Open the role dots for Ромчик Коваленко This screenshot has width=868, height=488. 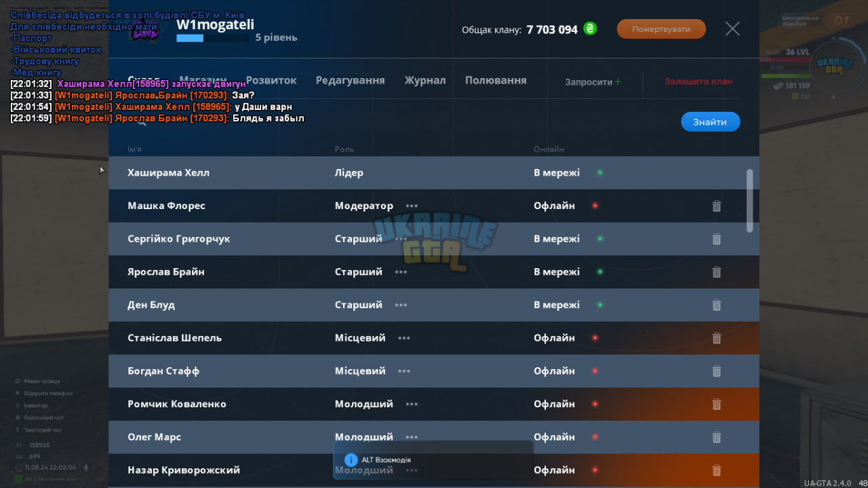412,405
